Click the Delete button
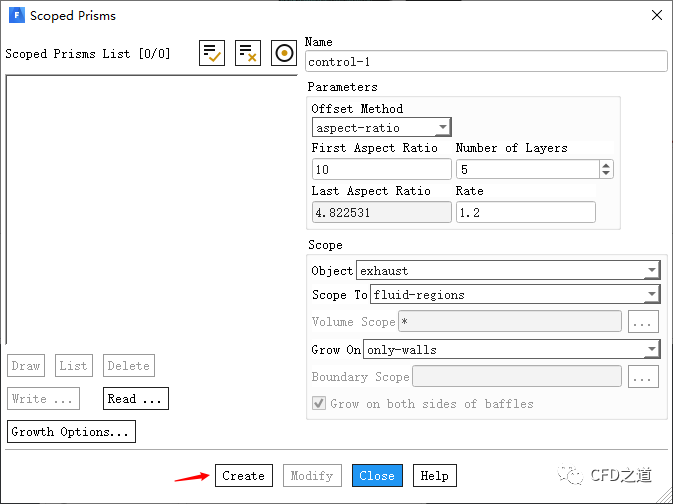Viewport: 673px width, 504px height. pyautogui.click(x=129, y=365)
